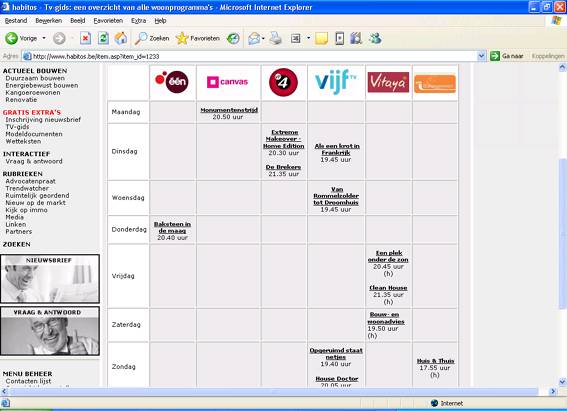Follow the Baksteen in de maag link
Image resolution: width=567 pixels, height=411 pixels.
click(x=172, y=227)
